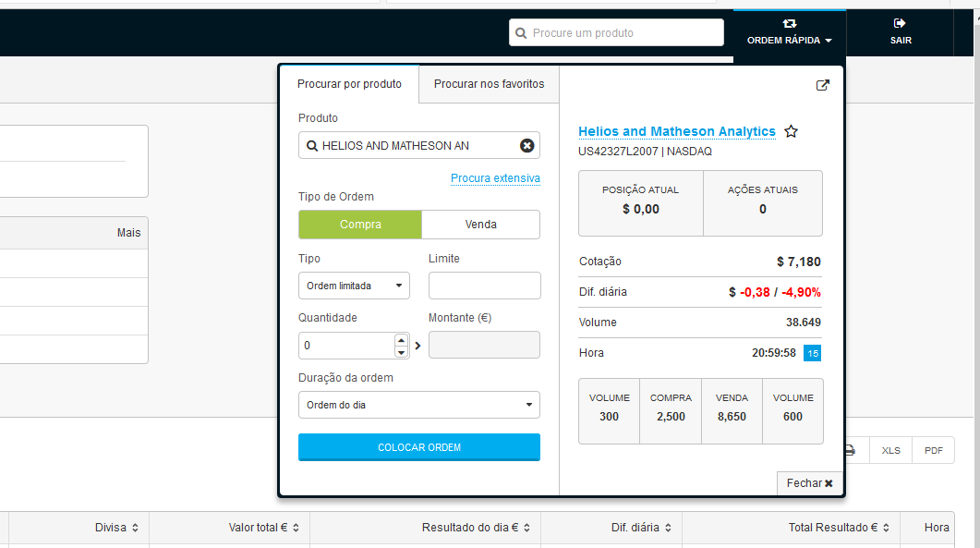Viewport: 980px width, 548px height.
Task: Select the Procurar por produto tab
Action: 349,84
